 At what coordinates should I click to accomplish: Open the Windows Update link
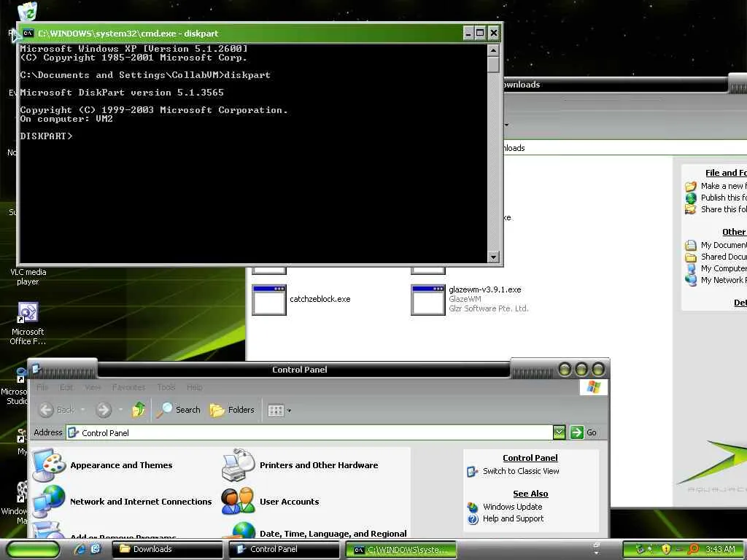[x=512, y=507]
